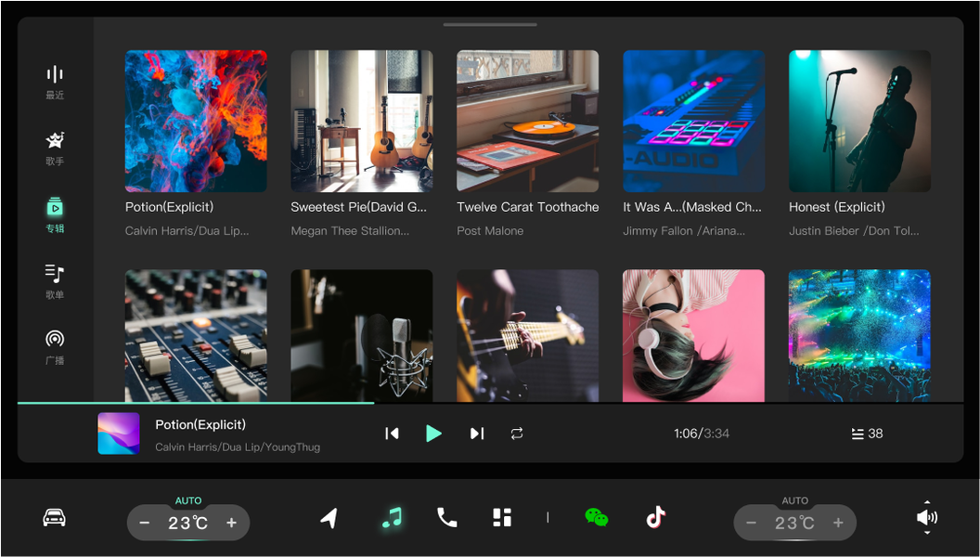Screen dimensions: 980x557
Task: Open the navigation arrow icon
Action: (329, 518)
